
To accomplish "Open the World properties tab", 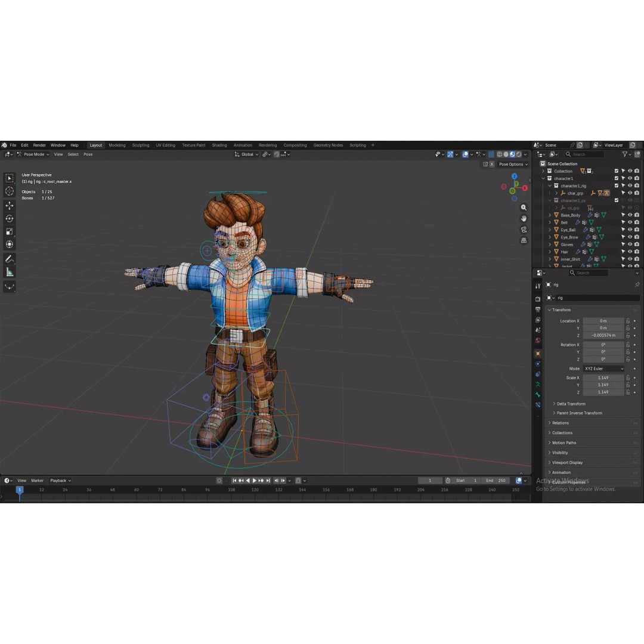I will tap(538, 340).
